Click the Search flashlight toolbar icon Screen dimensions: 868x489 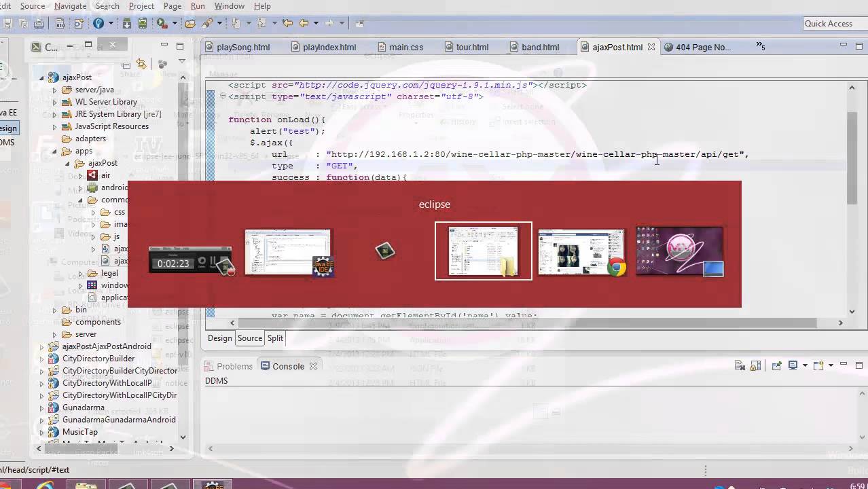tap(207, 24)
